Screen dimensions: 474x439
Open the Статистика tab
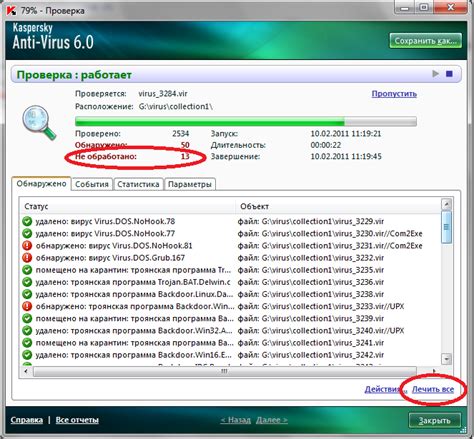(x=138, y=184)
